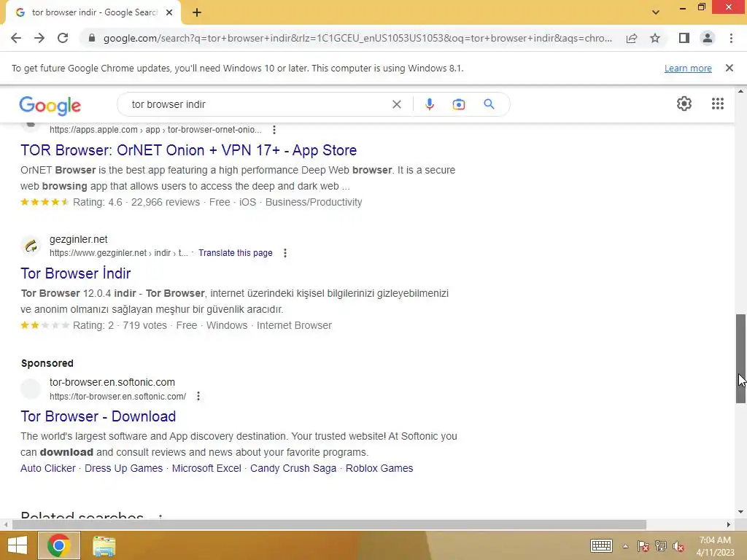Image resolution: width=747 pixels, height=560 pixels.
Task: Click the horizontal scrollbar thumb
Action: [x=329, y=525]
